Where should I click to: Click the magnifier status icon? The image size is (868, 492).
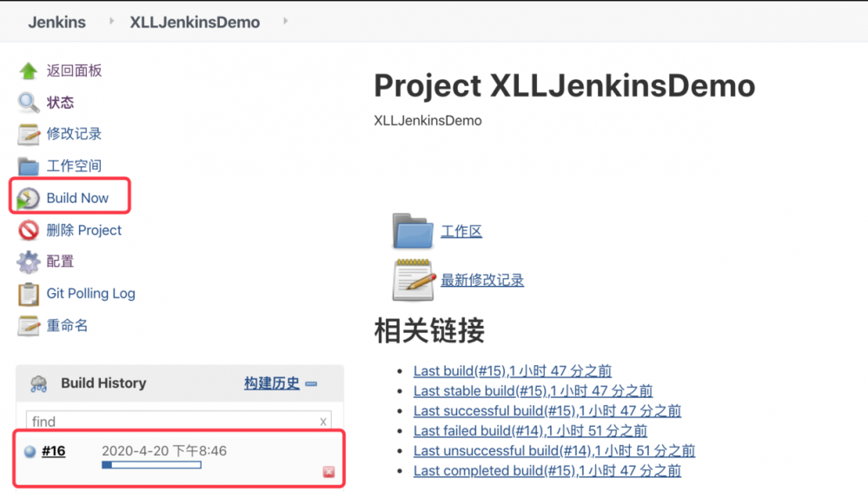point(28,103)
